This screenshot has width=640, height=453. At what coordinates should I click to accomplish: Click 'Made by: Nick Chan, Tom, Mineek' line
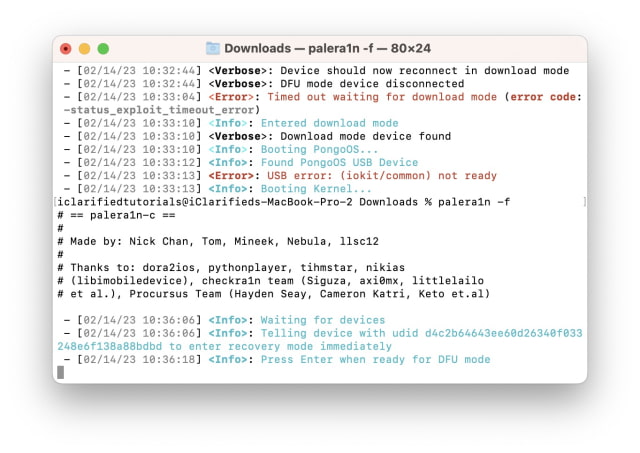click(218, 242)
